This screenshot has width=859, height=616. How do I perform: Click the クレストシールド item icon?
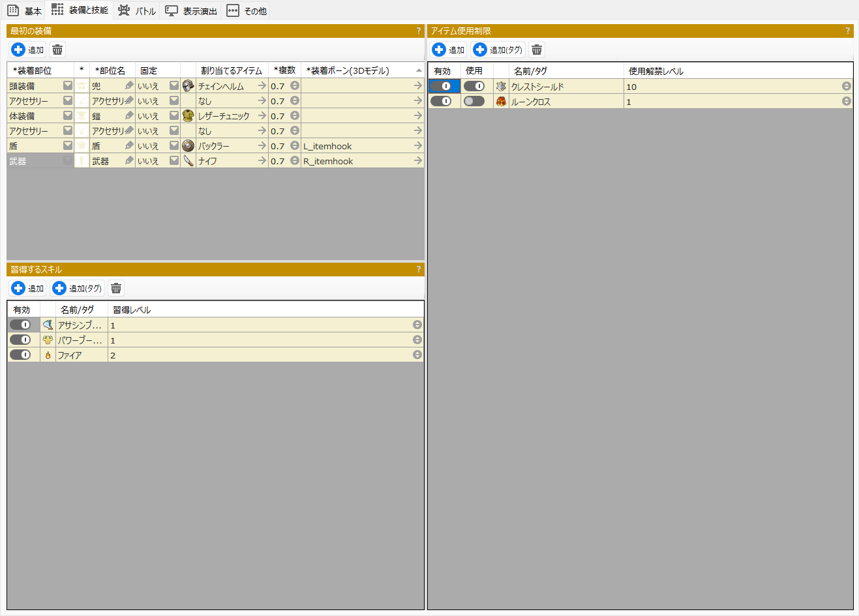pyautogui.click(x=501, y=87)
